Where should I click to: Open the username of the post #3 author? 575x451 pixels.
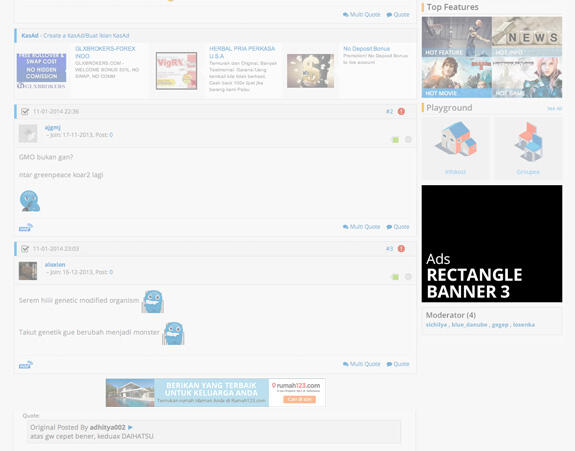point(55,264)
